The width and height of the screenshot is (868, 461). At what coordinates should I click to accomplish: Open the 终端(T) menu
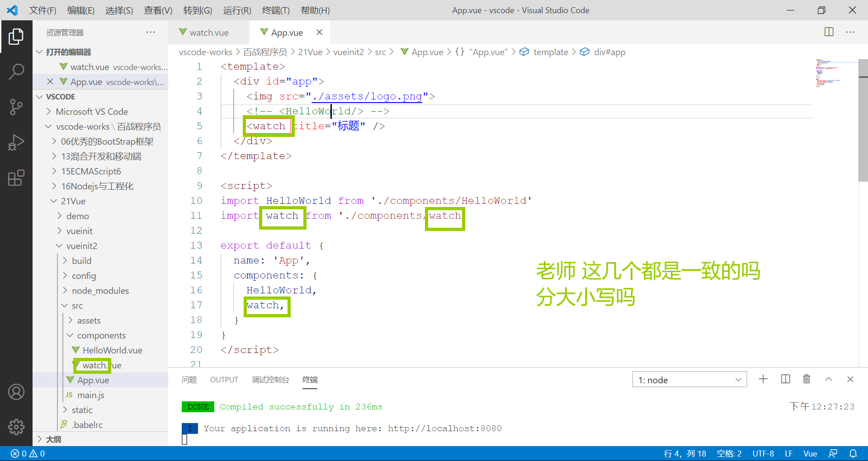tap(276, 10)
